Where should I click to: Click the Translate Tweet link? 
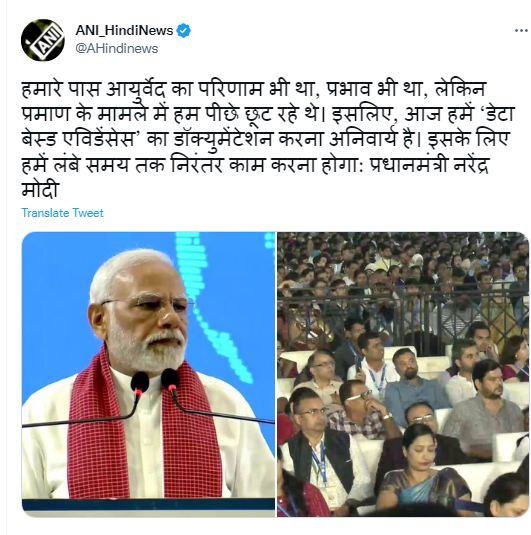(x=62, y=213)
